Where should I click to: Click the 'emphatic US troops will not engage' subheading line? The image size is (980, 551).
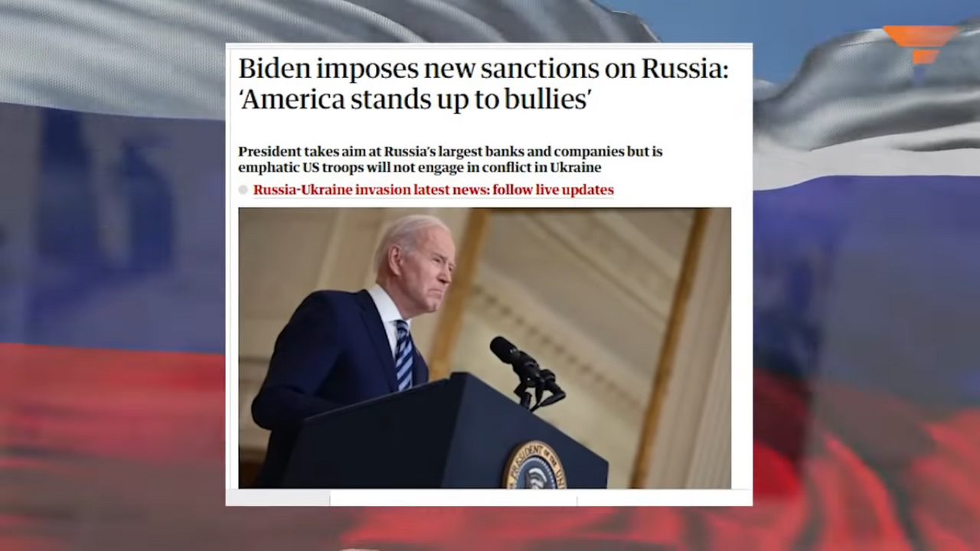click(x=420, y=168)
